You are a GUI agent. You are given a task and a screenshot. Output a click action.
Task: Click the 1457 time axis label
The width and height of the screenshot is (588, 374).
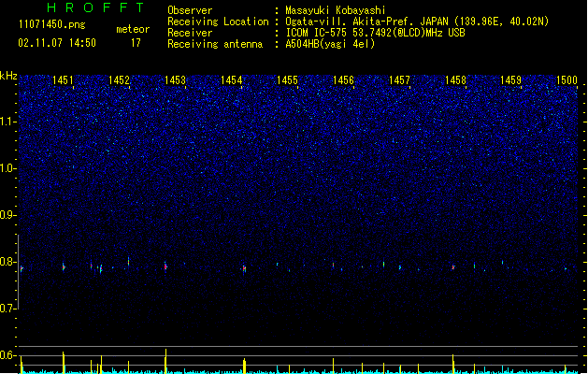pyautogui.click(x=399, y=80)
